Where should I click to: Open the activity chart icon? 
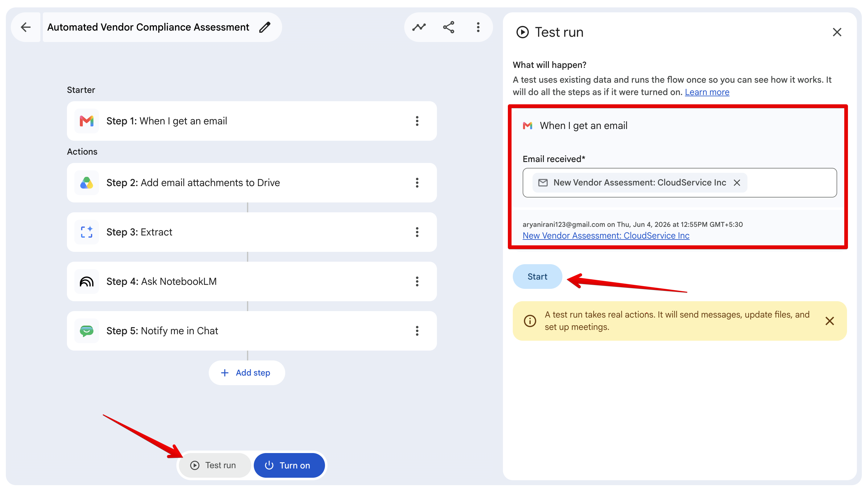(x=419, y=27)
